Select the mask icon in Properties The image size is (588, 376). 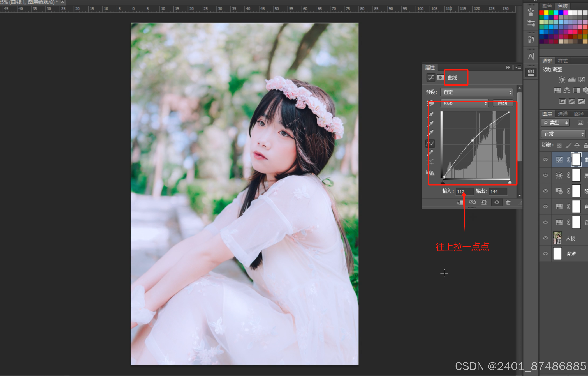tap(440, 77)
